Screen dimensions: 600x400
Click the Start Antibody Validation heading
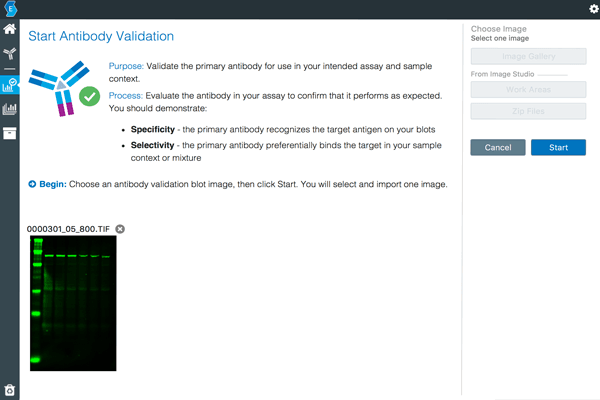(101, 36)
